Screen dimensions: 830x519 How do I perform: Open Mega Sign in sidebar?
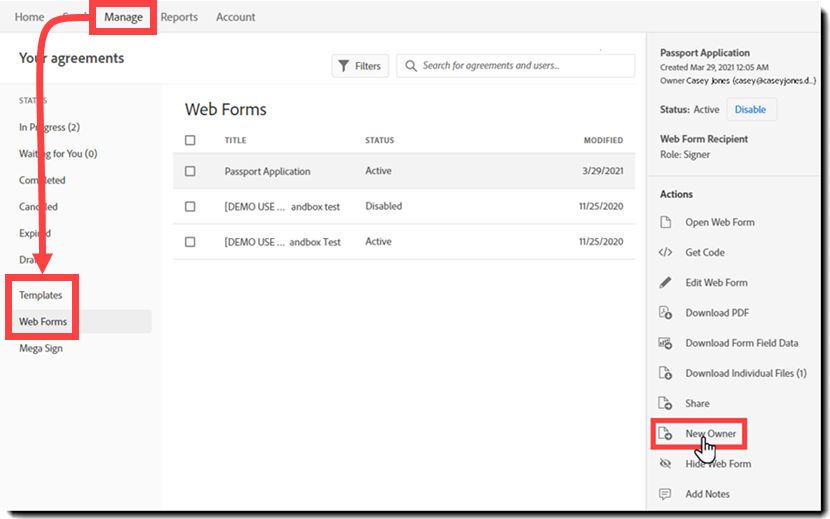(x=41, y=348)
